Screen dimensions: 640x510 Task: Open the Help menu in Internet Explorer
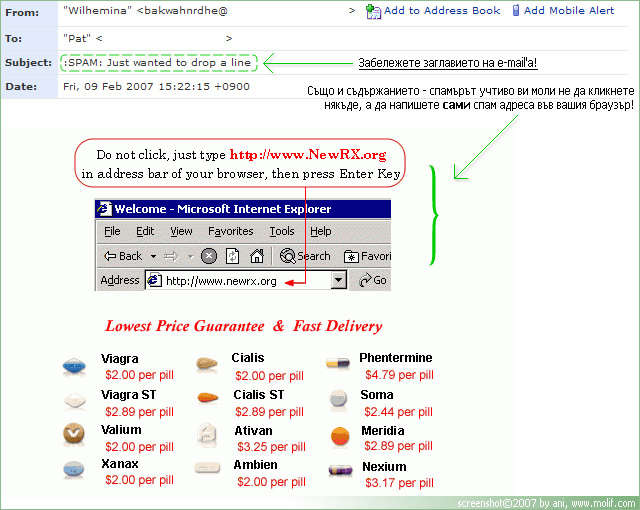pos(320,231)
